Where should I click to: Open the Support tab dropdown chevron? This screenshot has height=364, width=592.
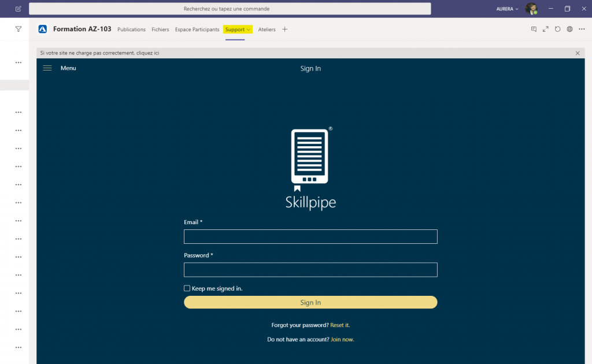click(x=249, y=29)
